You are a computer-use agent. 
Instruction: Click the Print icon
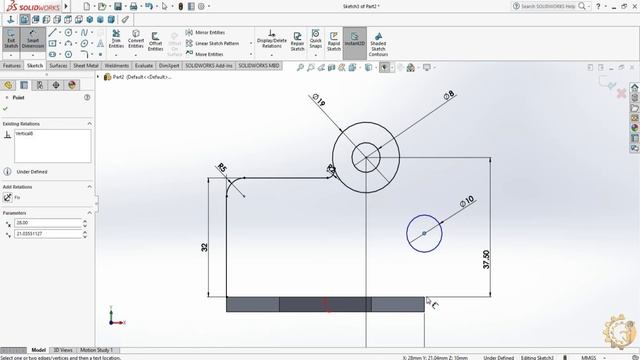[x=133, y=6]
